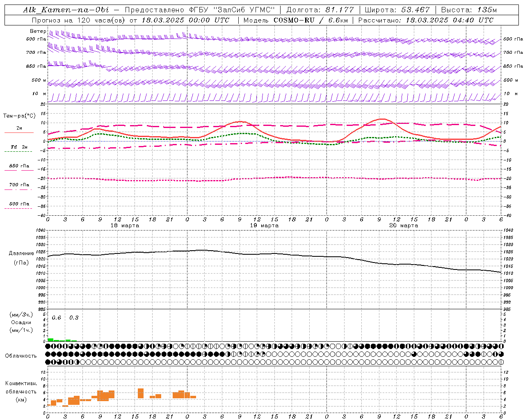Screen dimensions: 525x420
Task: Click the 18 марта date label
Action: tap(125, 226)
